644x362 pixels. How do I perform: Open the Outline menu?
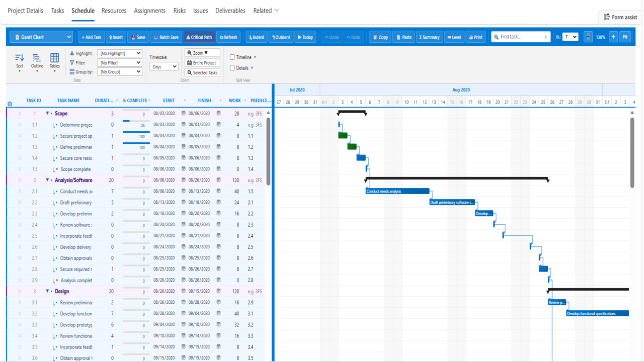tap(37, 63)
